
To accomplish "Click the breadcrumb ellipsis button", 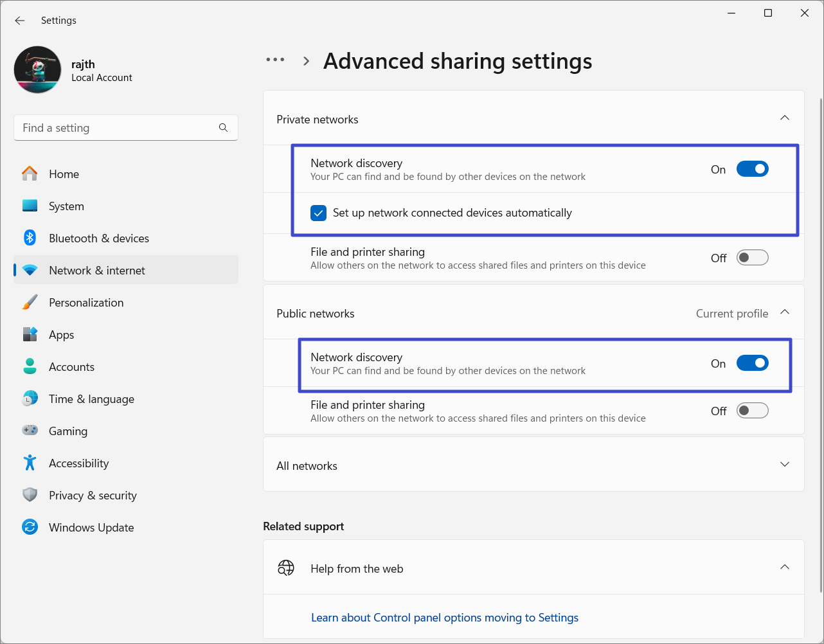I will 275,60.
